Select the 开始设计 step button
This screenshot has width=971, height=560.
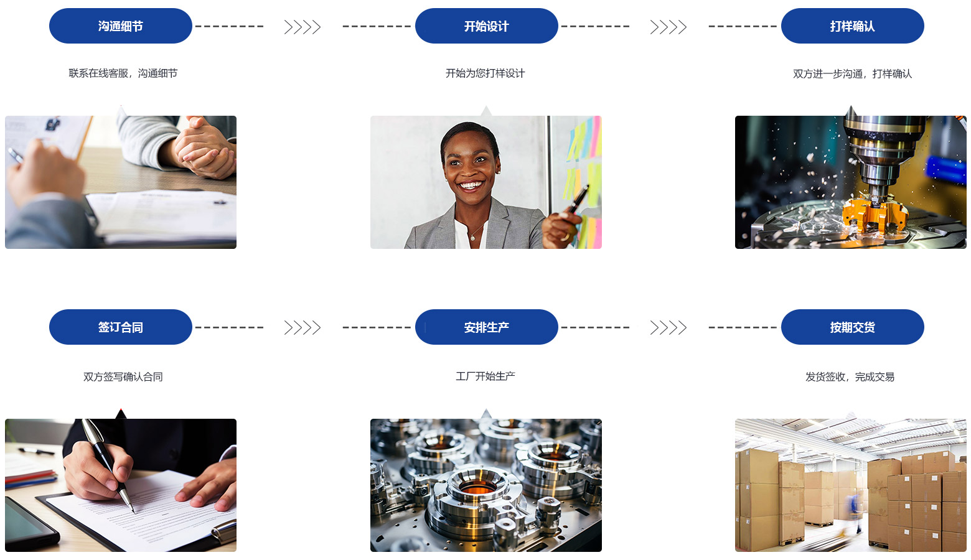point(487,26)
